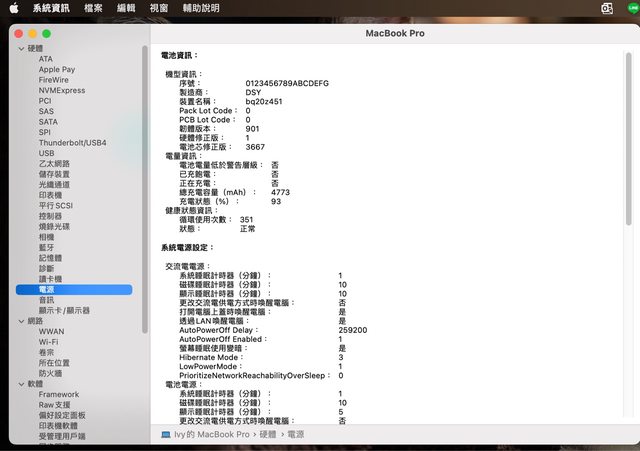Click the Hibernate Mode label

click(209, 358)
